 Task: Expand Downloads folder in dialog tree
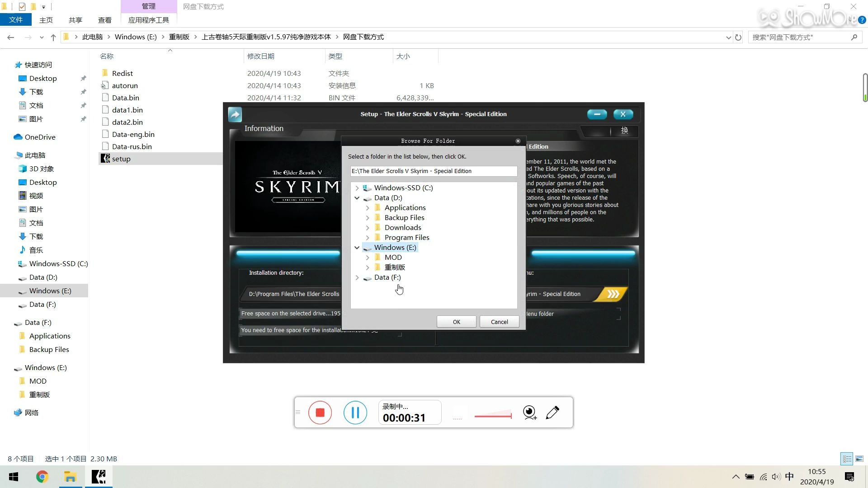tap(368, 228)
